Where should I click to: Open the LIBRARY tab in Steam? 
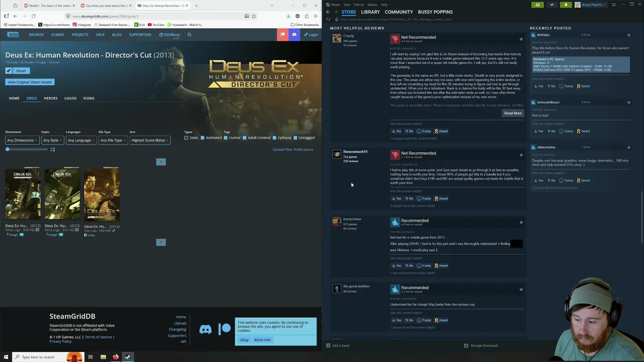[370, 12]
